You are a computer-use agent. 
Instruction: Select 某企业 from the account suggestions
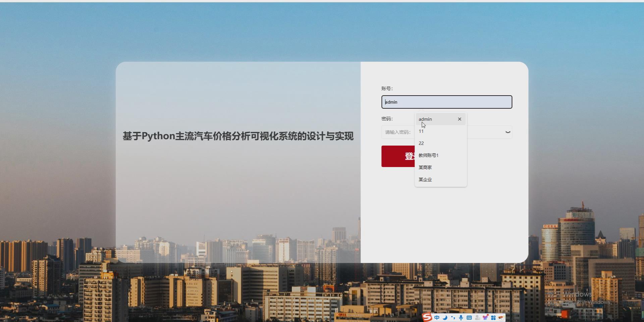(x=425, y=179)
